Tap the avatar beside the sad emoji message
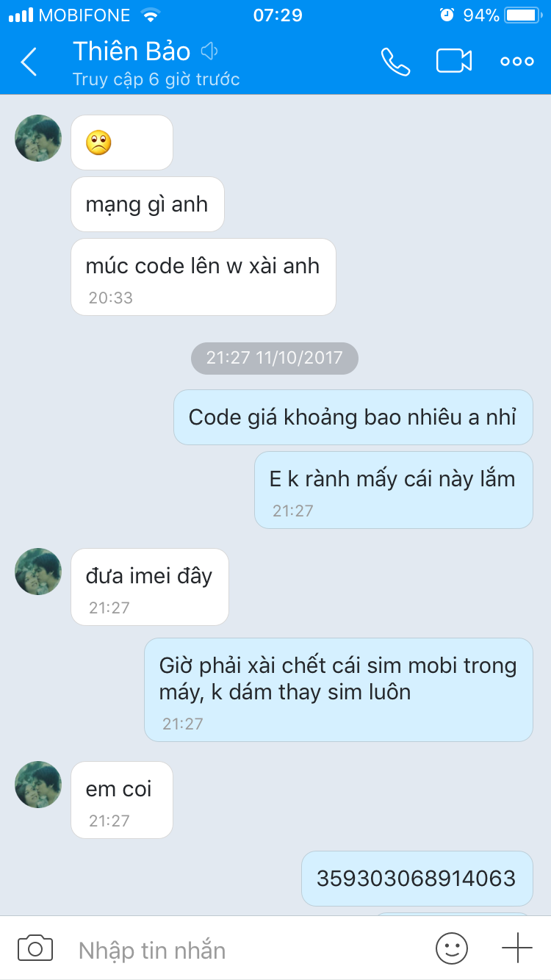 pos(38,138)
